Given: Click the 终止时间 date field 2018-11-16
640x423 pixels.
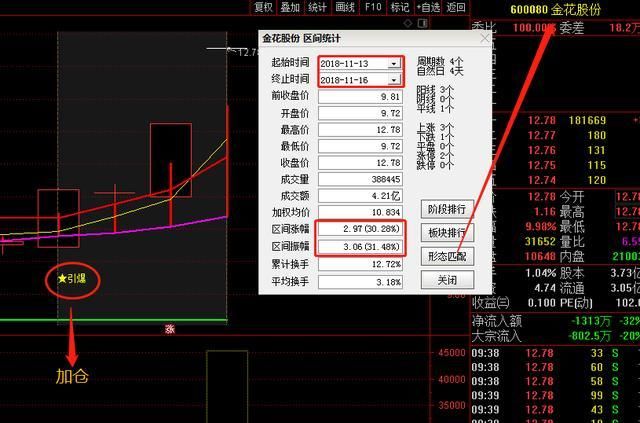Looking at the screenshot, I should point(353,80).
